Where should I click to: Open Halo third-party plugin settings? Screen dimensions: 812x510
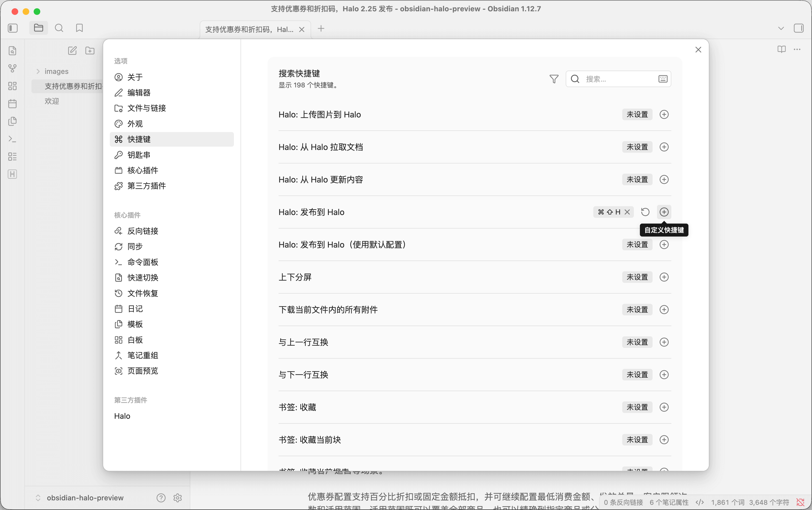coord(172,416)
